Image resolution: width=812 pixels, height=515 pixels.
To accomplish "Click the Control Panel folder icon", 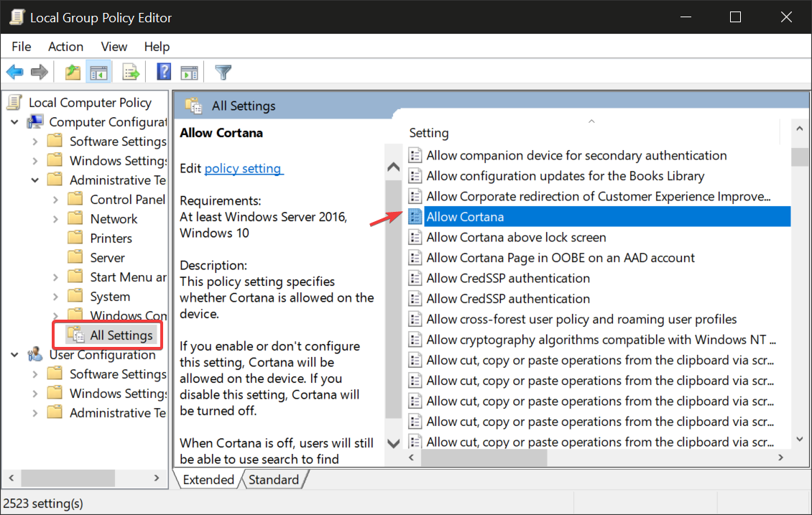I will pyautogui.click(x=75, y=199).
